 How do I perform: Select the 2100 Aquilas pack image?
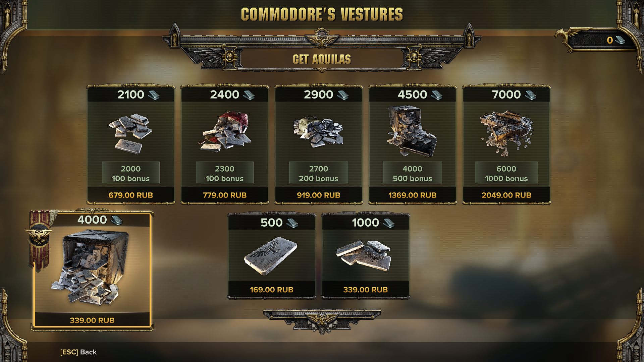point(130,133)
